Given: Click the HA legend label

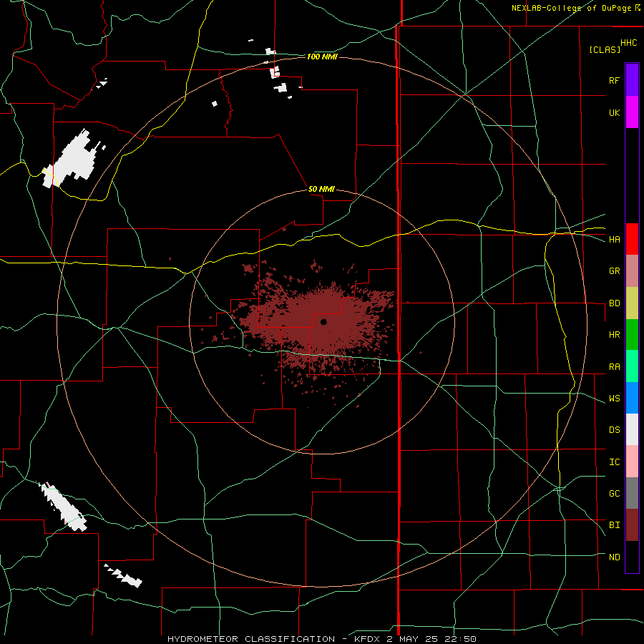Looking at the screenshot, I should (614, 240).
